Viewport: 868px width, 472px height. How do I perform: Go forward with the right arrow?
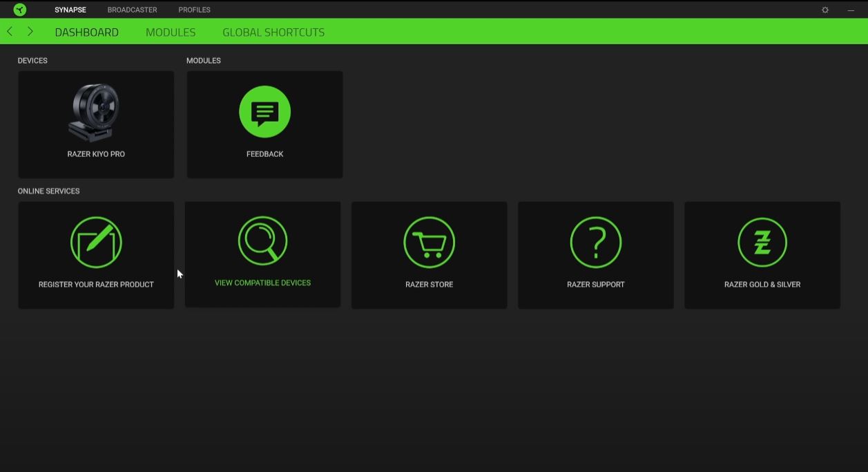(30, 32)
